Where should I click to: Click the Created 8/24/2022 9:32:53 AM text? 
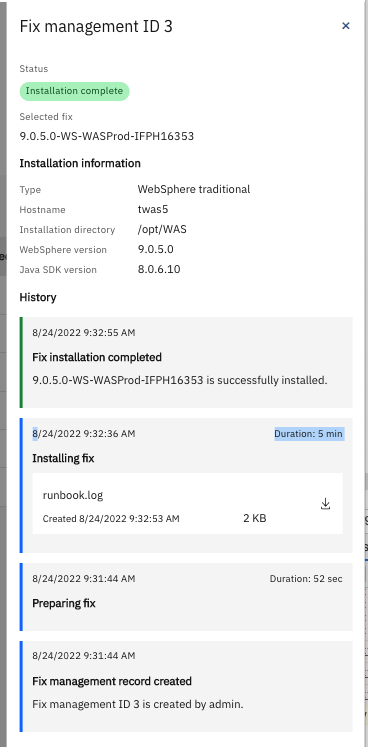(111, 519)
